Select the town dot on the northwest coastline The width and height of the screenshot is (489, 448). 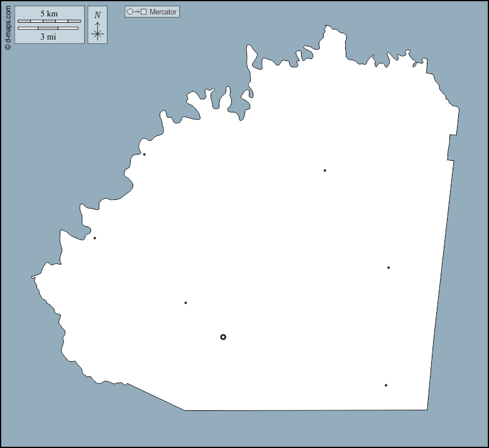tap(145, 155)
